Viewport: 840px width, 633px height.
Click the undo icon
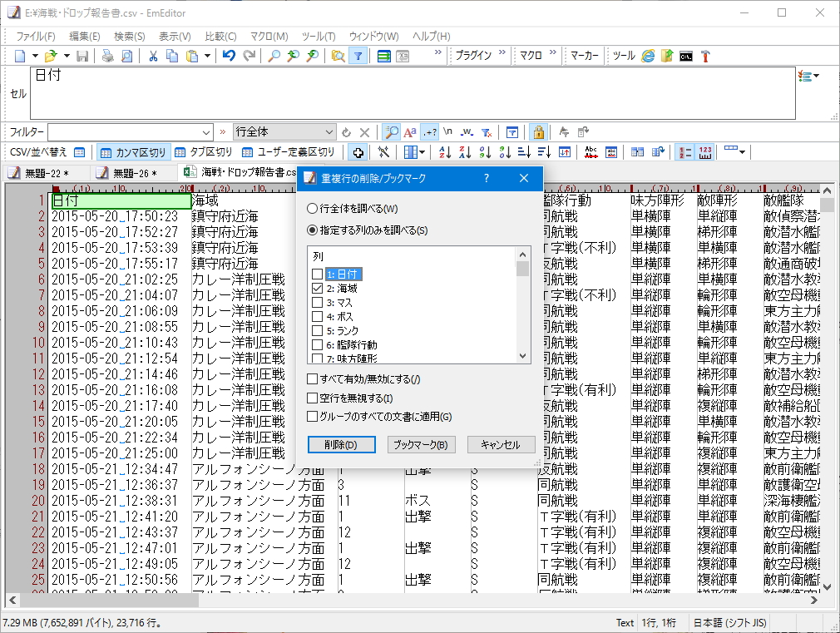tap(227, 56)
